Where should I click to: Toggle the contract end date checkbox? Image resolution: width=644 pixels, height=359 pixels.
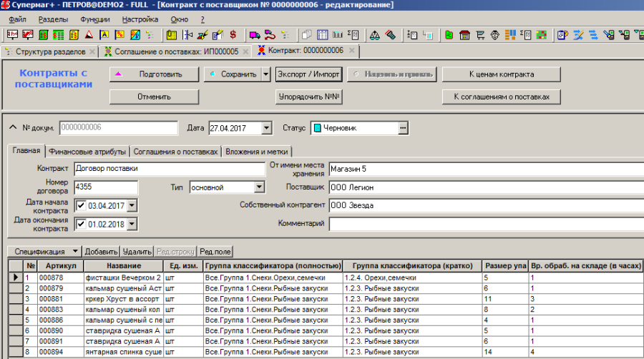81,224
